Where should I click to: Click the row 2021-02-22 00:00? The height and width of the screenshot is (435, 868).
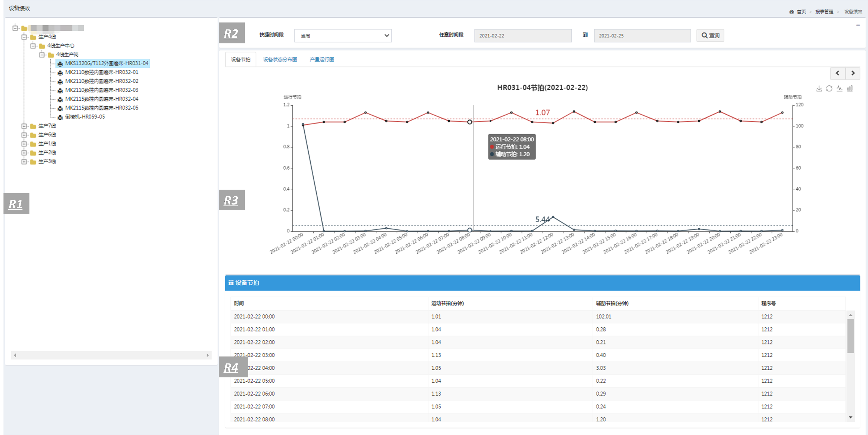(538, 316)
